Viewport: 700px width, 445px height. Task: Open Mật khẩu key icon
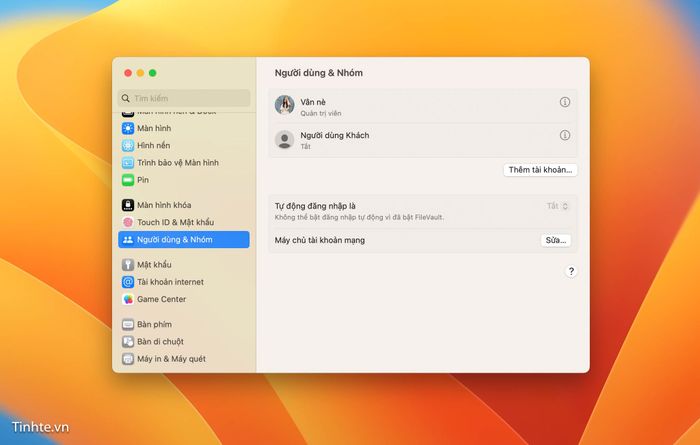[x=128, y=265]
